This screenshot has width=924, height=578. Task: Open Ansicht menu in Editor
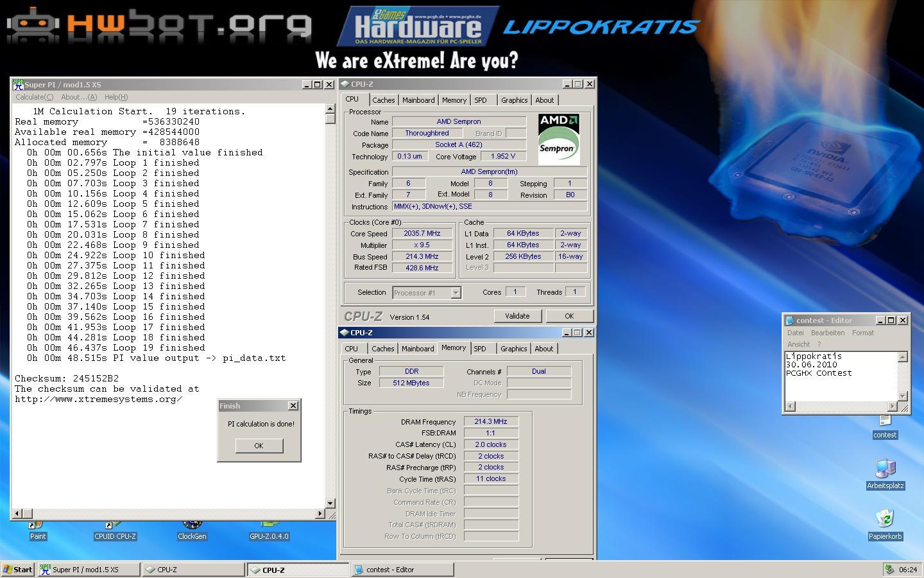coord(798,344)
